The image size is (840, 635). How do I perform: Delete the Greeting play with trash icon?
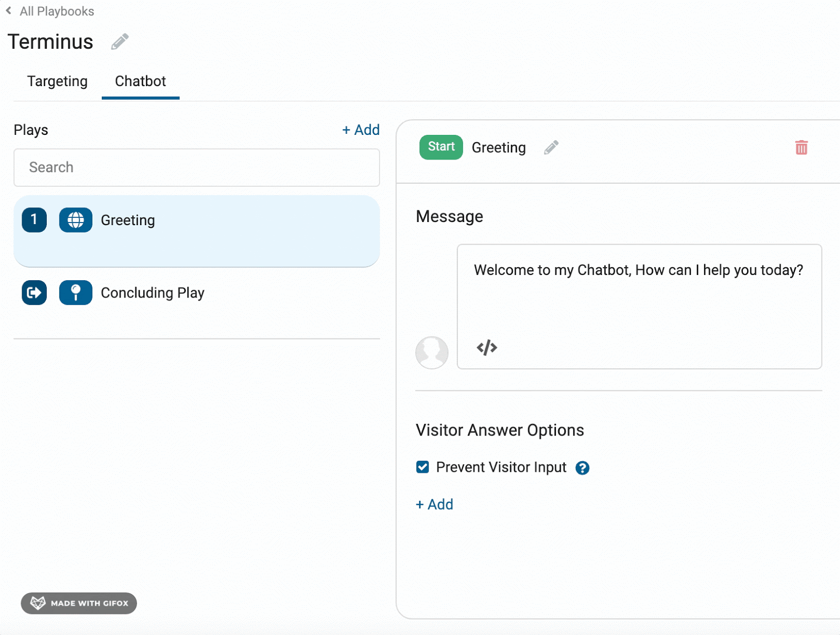(x=801, y=147)
